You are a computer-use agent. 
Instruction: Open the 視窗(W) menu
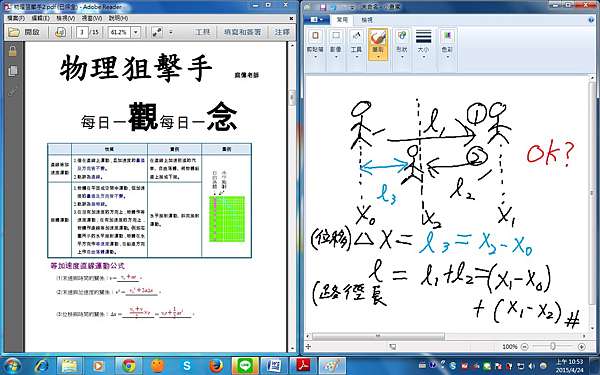91,18
